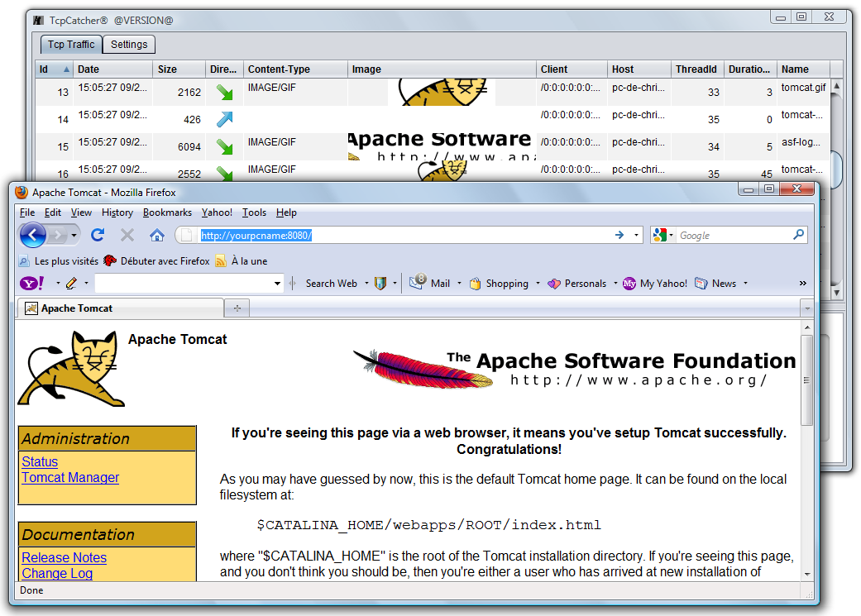This screenshot has height=616, width=861.
Task: Click TcpCatcher table scrollbar up arrow
Action: pos(836,85)
